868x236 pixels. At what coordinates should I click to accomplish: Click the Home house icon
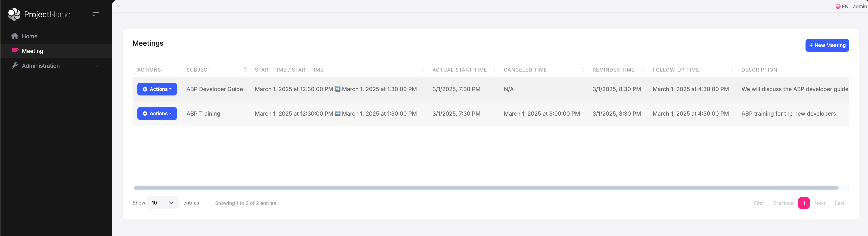click(x=15, y=36)
